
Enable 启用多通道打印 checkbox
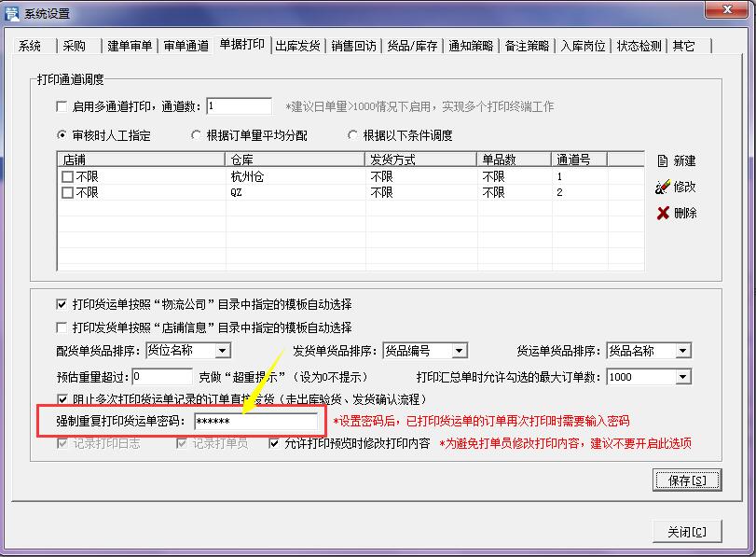pos(62,106)
